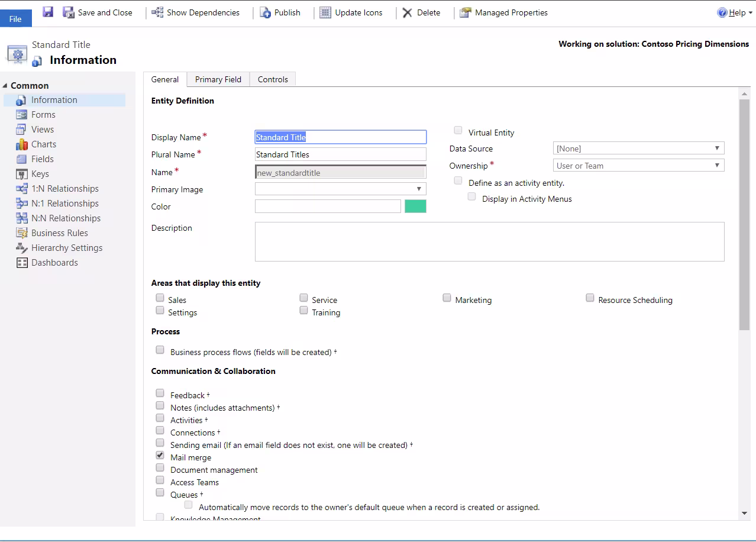Click inside the Description text area
The image size is (756, 542).
490,241
